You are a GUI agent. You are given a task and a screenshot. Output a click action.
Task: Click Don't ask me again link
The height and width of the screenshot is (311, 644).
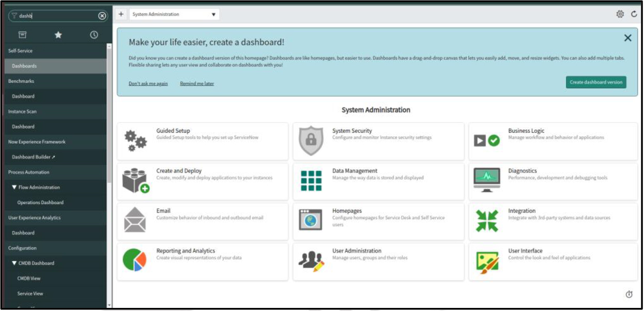pyautogui.click(x=148, y=84)
